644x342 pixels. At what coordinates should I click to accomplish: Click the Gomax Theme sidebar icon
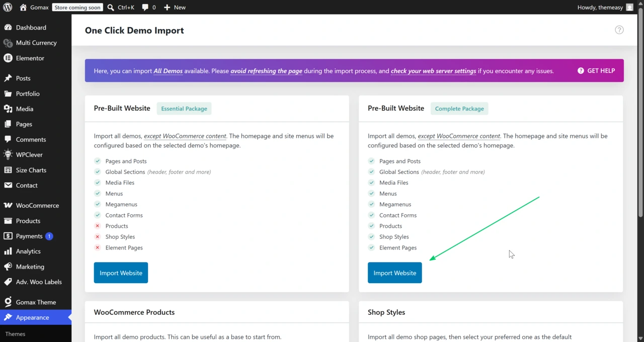point(8,302)
